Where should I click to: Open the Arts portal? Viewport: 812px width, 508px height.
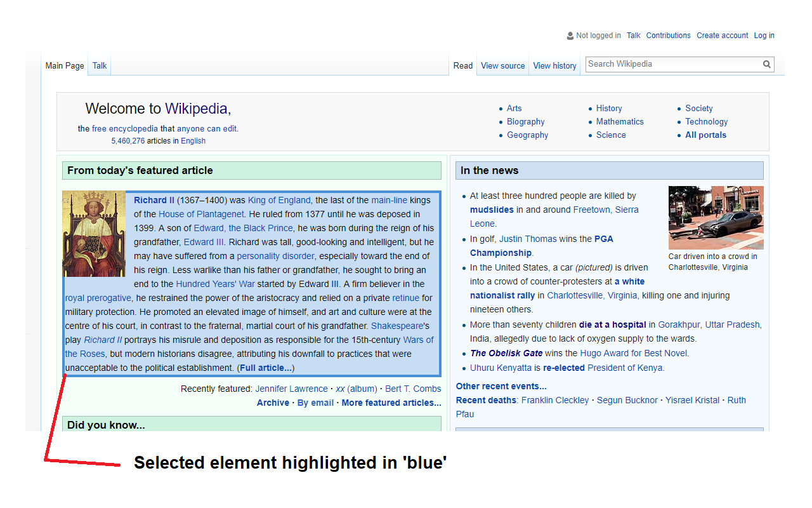(514, 109)
